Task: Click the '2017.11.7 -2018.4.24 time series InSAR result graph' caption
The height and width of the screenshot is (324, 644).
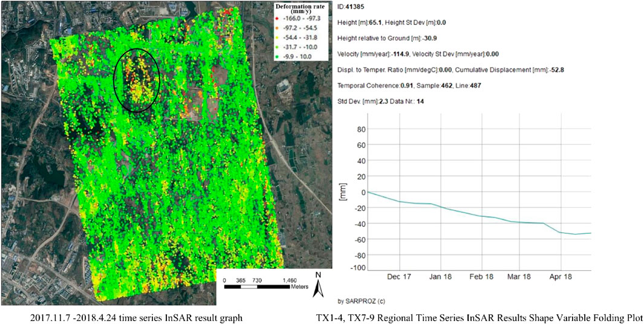Action: pos(136,317)
